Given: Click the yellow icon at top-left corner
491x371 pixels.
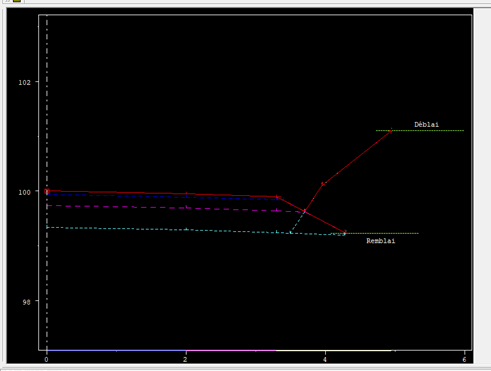Looking at the screenshot, I should (x=17, y=1).
